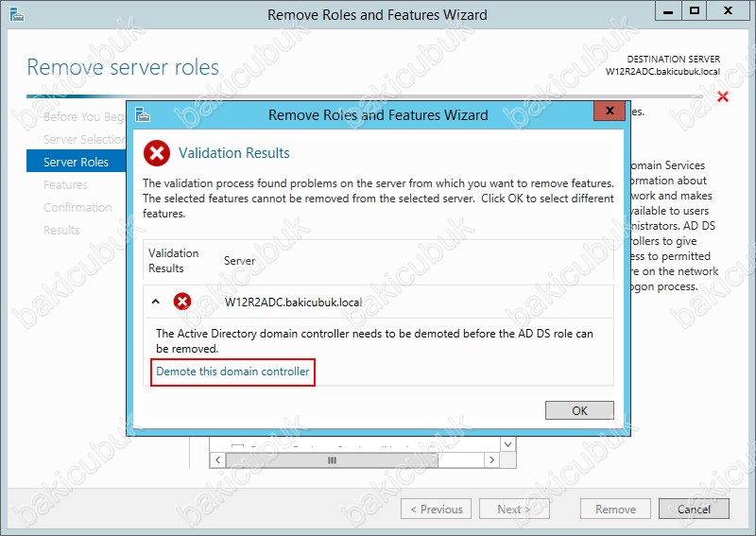
Task: Close the main wizard window
Action: click(x=728, y=10)
